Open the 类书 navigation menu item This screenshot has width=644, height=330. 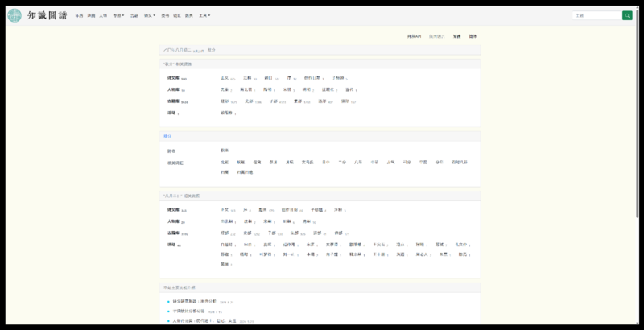pos(165,15)
